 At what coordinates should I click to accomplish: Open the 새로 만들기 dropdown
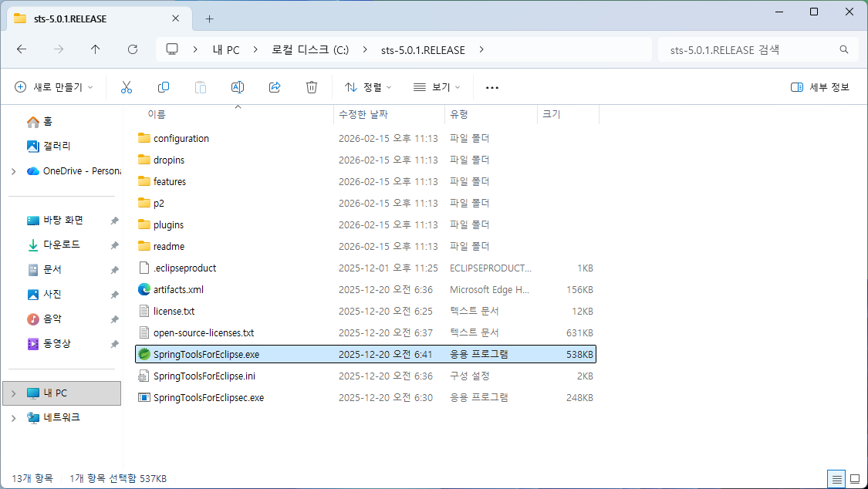click(54, 87)
